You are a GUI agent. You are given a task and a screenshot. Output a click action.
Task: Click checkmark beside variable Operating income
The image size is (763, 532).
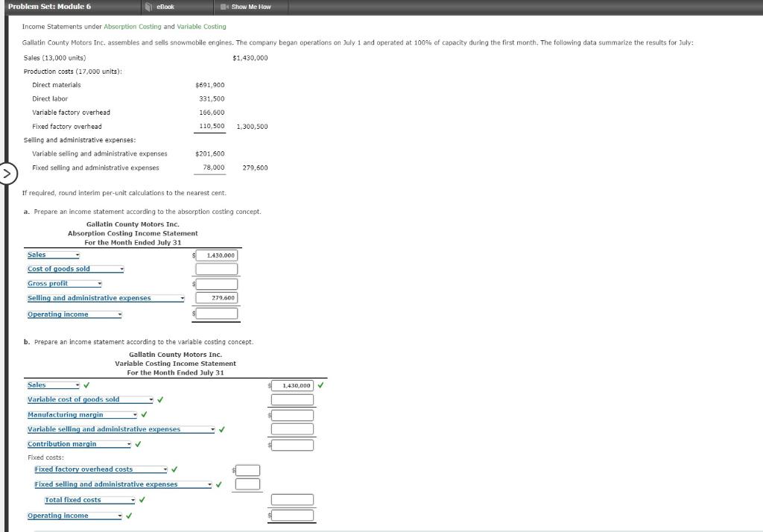[x=129, y=516]
